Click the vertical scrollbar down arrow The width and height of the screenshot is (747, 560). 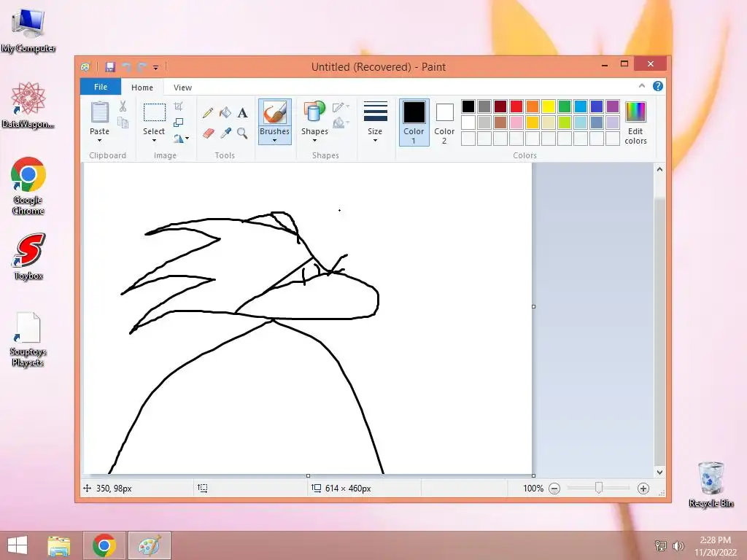point(659,472)
